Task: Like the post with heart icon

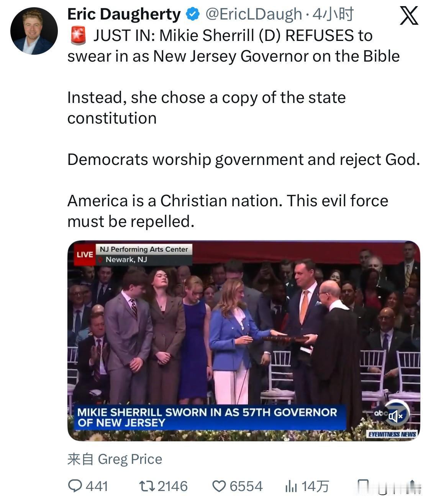Action: click(x=219, y=486)
